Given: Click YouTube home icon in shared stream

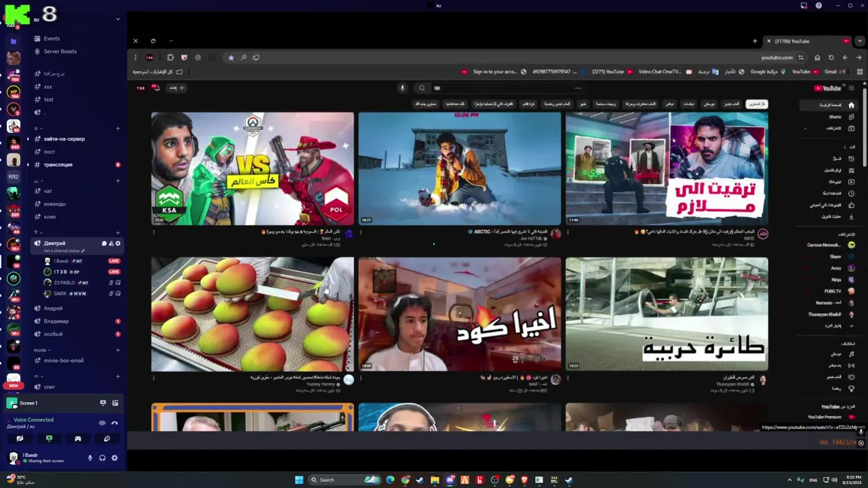Looking at the screenshot, I should tap(851, 105).
